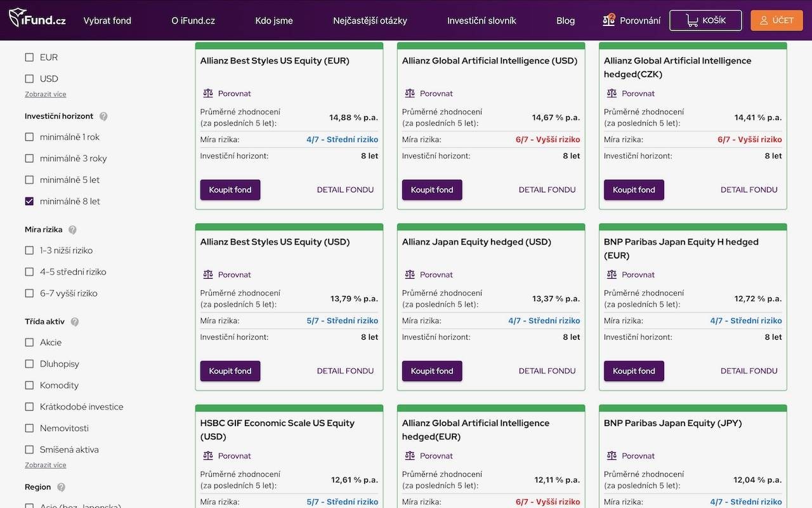
Task: Click compare scales icon for Allianz Japan Equity hedged (USD)
Action: coord(410,275)
